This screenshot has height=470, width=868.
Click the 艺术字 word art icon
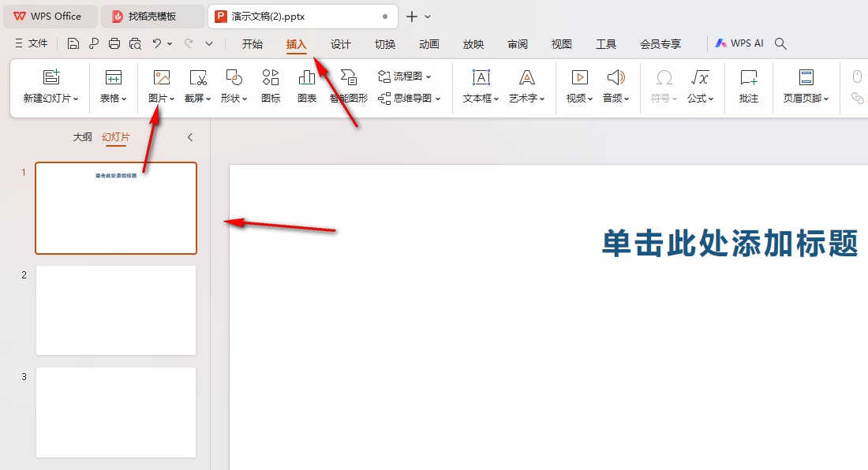point(527,76)
